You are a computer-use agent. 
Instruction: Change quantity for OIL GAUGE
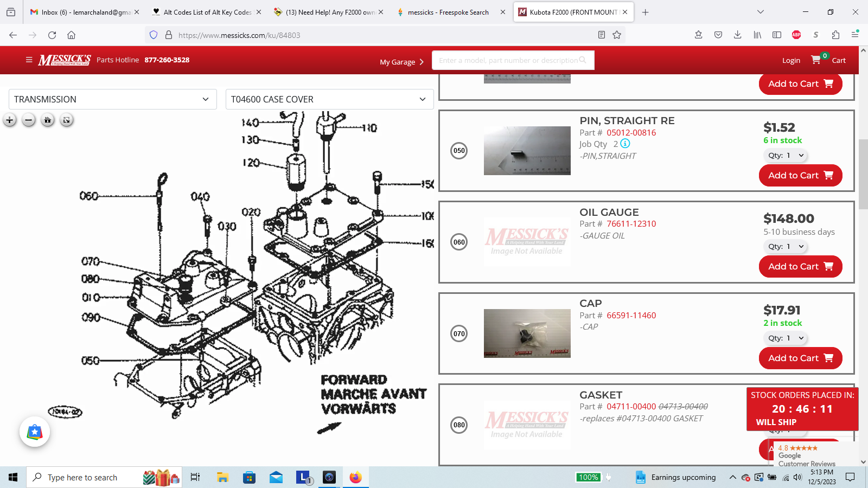tap(786, 246)
